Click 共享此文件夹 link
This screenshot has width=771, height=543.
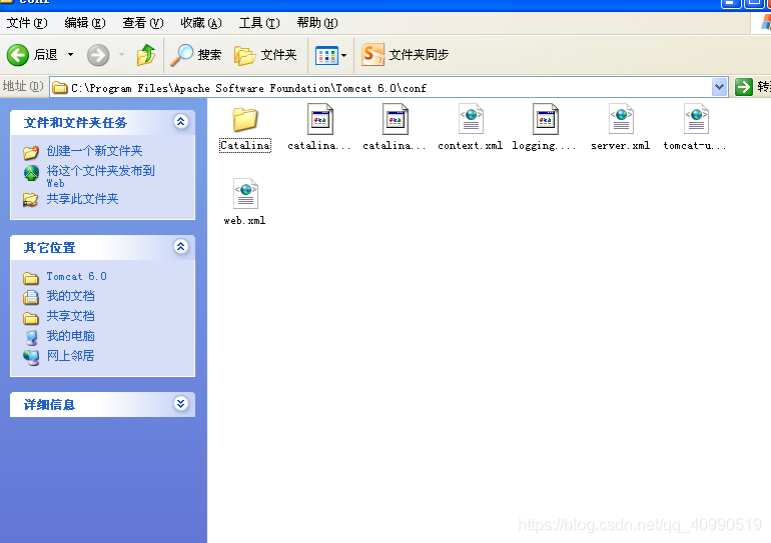click(x=83, y=199)
